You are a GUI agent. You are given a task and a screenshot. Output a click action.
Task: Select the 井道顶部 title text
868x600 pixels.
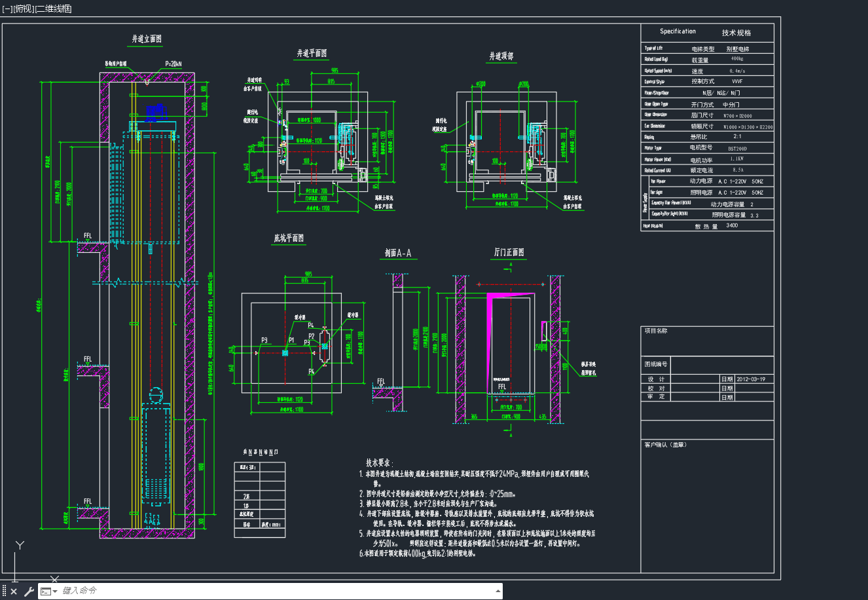click(x=501, y=57)
